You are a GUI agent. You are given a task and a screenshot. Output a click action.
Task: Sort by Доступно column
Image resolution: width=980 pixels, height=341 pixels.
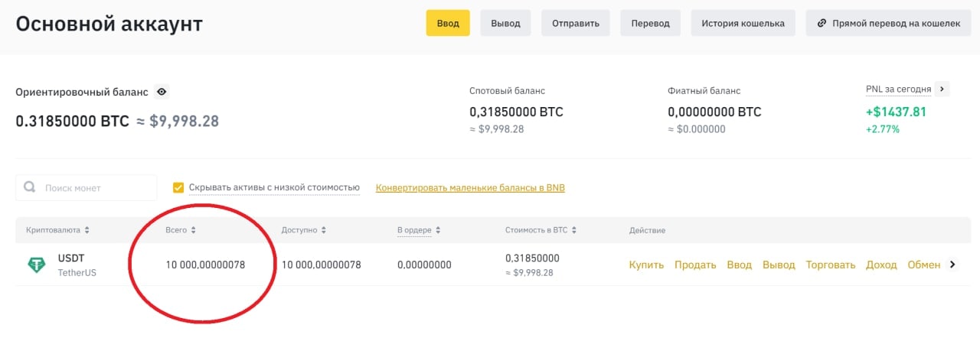pos(324,230)
